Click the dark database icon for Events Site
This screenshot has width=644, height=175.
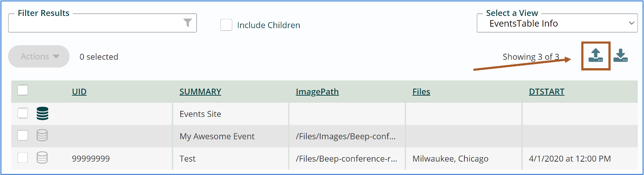(x=42, y=113)
